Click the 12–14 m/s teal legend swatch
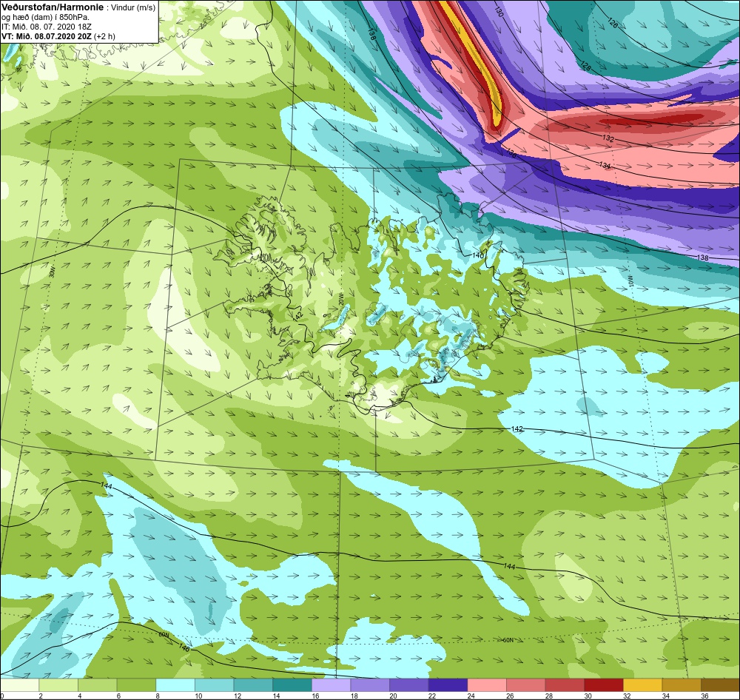 tap(253, 685)
